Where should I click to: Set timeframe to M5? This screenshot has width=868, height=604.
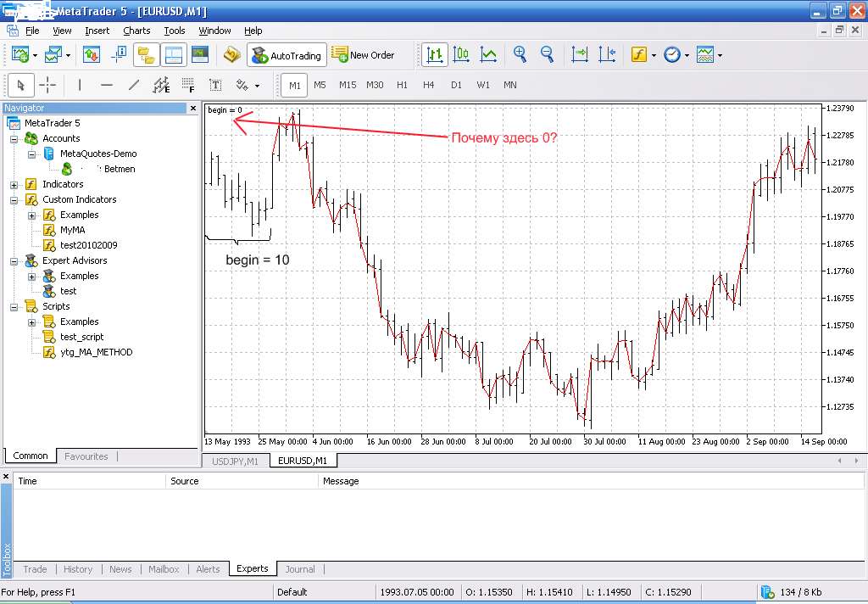pos(320,86)
